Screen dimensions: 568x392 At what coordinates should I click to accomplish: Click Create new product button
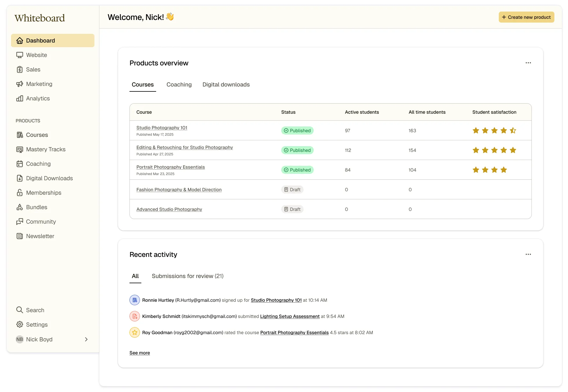click(x=526, y=17)
